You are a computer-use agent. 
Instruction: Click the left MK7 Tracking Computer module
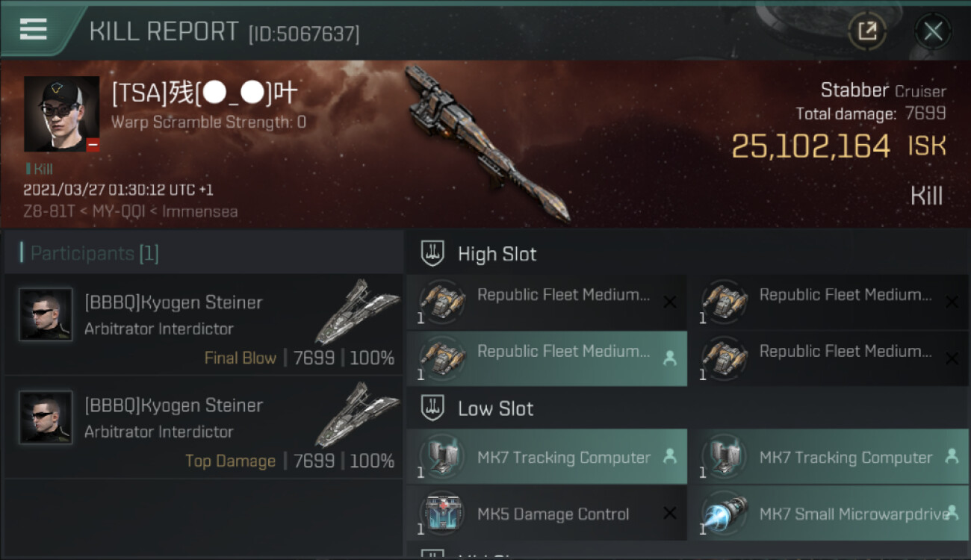(547, 456)
